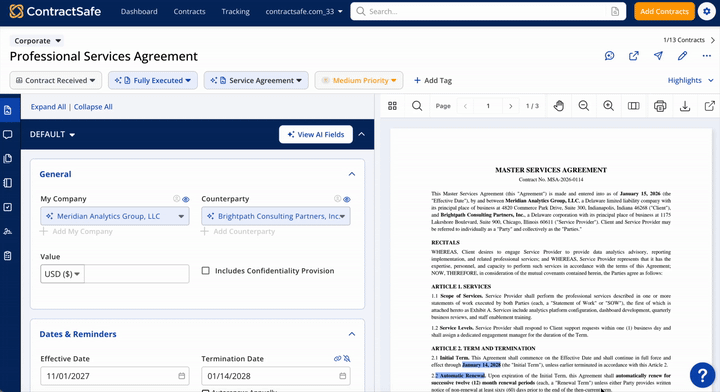Pop out the document viewer
The image size is (720, 392).
[x=709, y=106]
